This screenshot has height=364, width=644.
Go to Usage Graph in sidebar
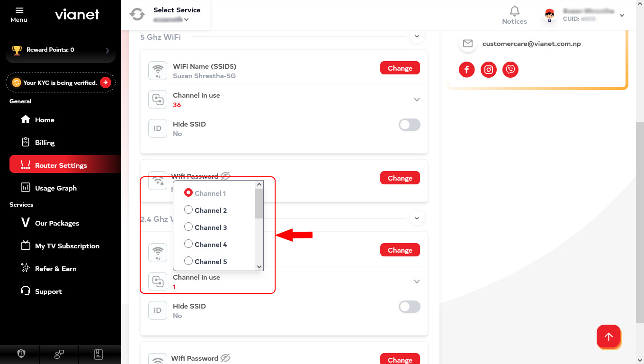tap(55, 188)
